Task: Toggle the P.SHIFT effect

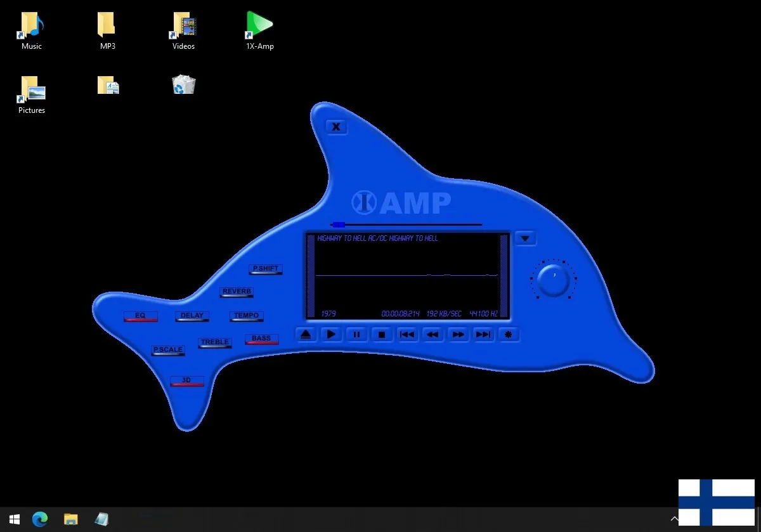Action: click(265, 269)
